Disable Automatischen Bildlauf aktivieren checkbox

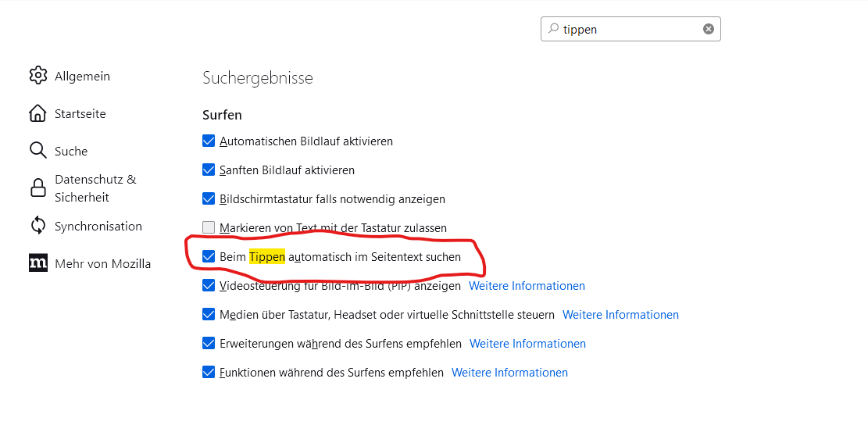click(209, 141)
